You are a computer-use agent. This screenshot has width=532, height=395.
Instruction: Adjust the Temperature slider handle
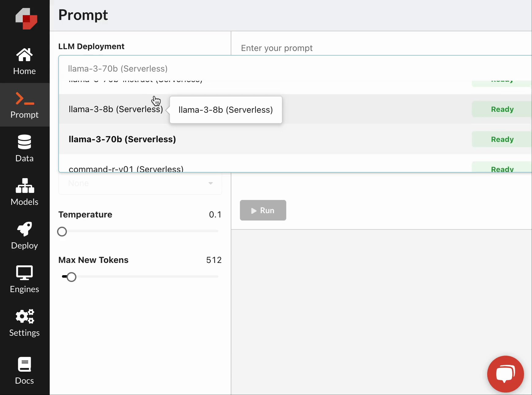62,232
